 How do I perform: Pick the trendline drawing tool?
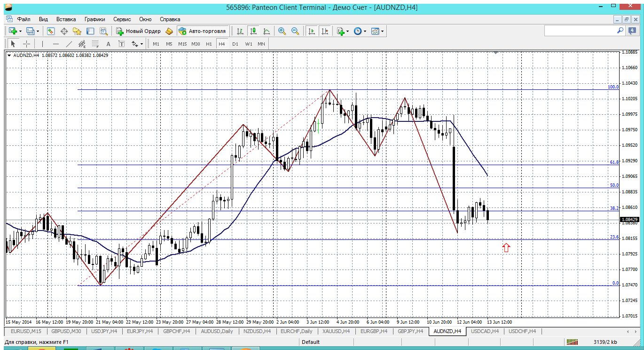click(x=69, y=44)
